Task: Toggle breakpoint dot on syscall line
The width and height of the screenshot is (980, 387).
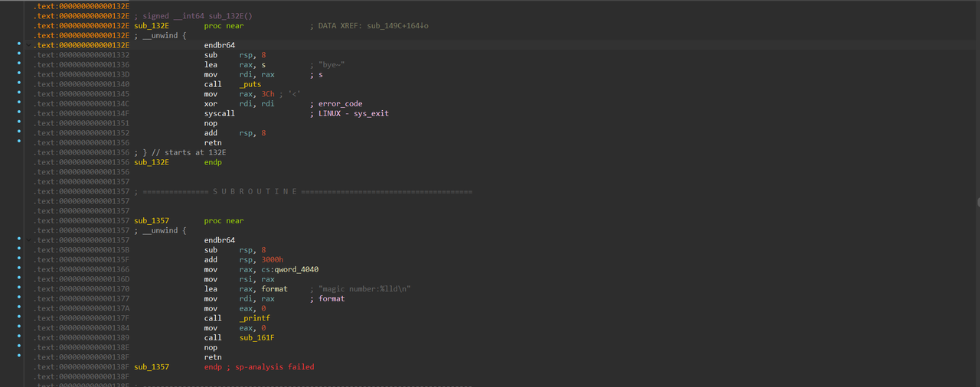Action: click(18, 113)
